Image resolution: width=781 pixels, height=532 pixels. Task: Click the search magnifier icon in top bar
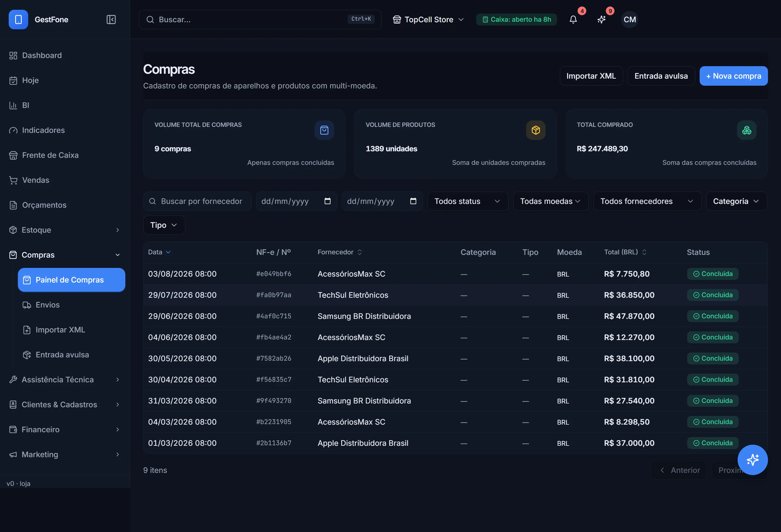tap(150, 20)
